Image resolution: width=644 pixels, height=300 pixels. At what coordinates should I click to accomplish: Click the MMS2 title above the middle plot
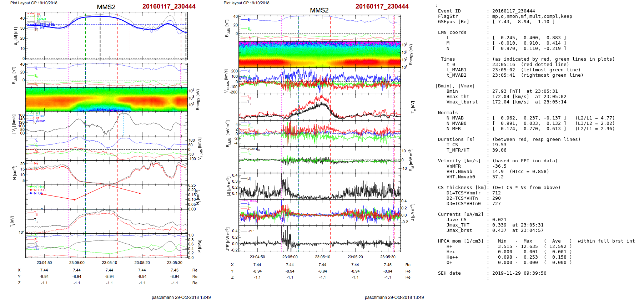coord(319,10)
